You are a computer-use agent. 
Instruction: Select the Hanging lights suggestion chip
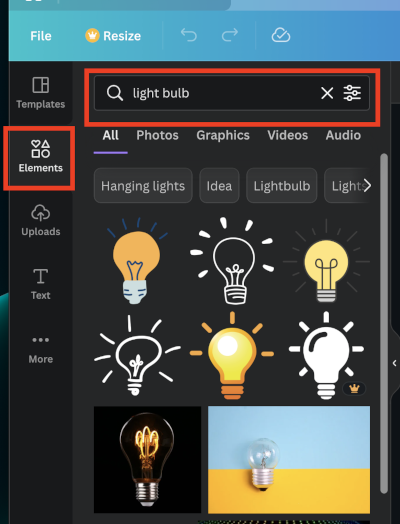[x=143, y=185]
